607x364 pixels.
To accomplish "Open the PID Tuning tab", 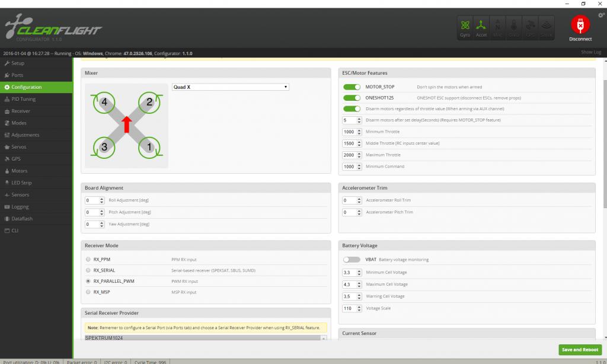I will [x=24, y=99].
